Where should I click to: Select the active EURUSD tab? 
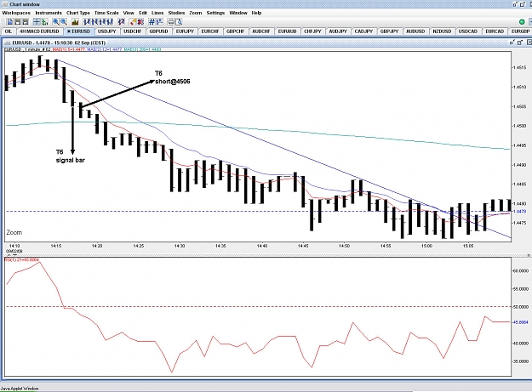click(x=78, y=31)
